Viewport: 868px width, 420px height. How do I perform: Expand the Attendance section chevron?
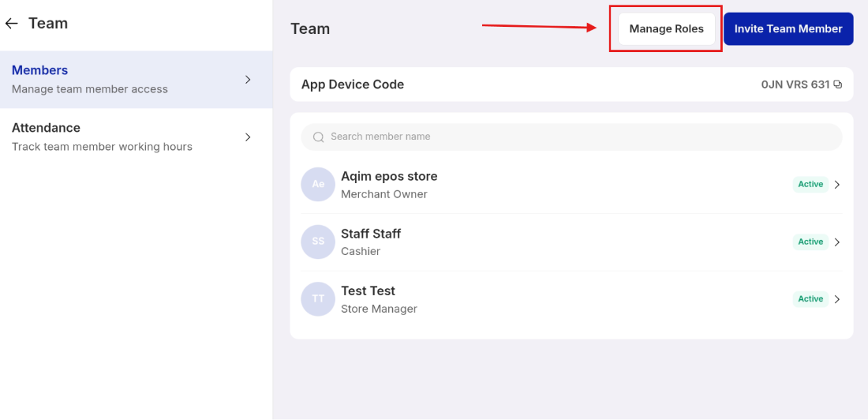click(248, 137)
